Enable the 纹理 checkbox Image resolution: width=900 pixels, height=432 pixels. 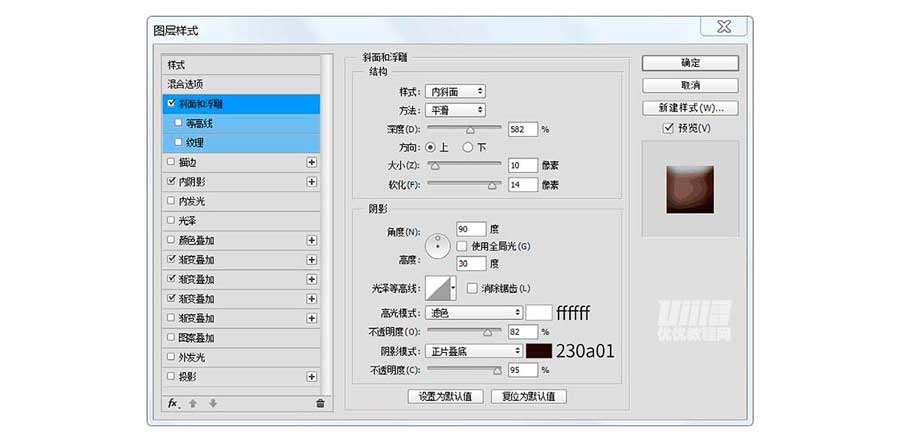click(179, 142)
